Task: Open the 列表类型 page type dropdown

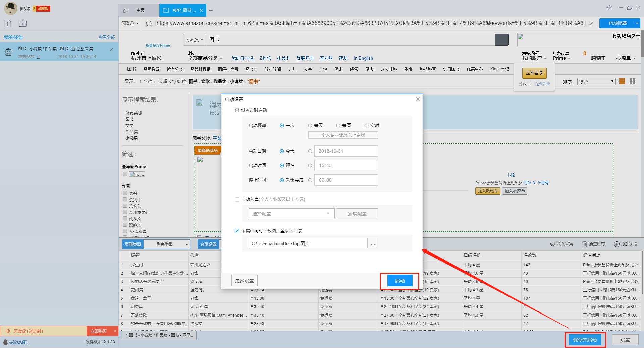Action: click(x=167, y=244)
